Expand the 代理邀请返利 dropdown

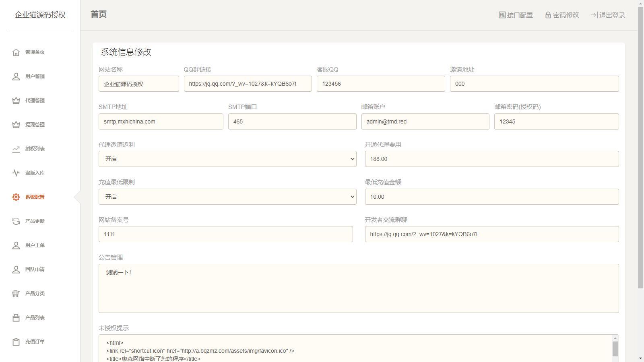point(227,159)
